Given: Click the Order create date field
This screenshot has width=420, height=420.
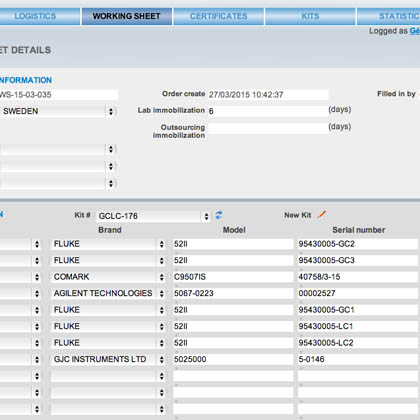Looking at the screenshot, I should [268, 95].
